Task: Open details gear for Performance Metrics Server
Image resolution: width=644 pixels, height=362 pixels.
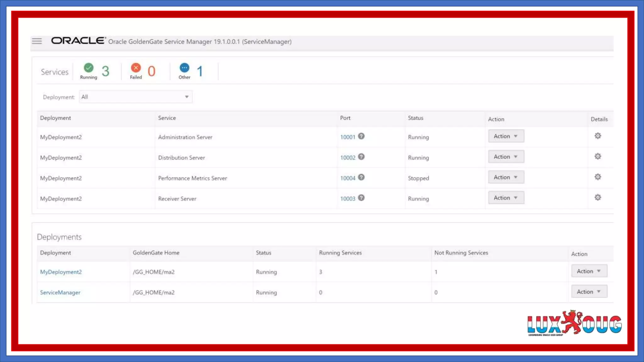Action: point(597,177)
